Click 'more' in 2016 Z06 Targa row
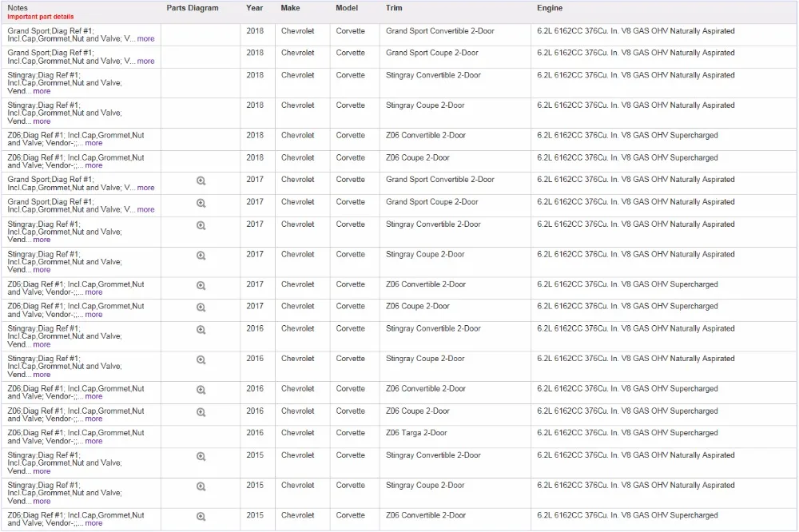Screen dimensions: 799x532 (x=93, y=441)
